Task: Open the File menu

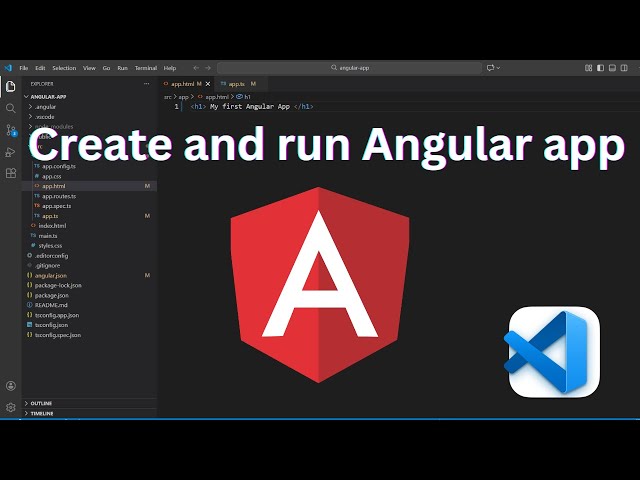Action: [24, 68]
